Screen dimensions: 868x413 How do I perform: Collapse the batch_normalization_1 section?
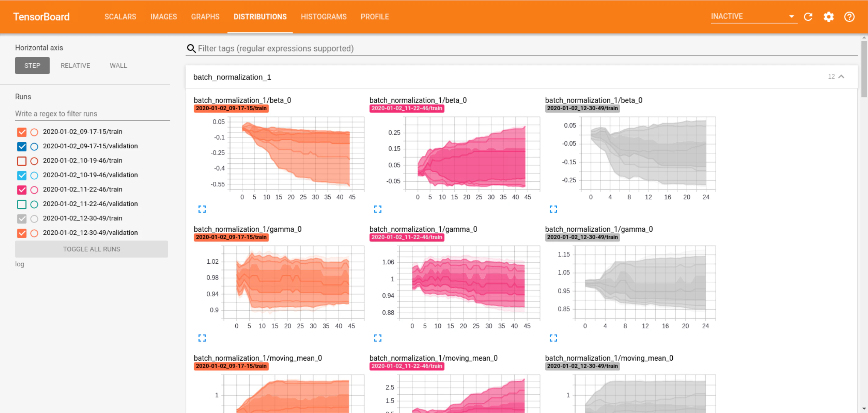[841, 77]
